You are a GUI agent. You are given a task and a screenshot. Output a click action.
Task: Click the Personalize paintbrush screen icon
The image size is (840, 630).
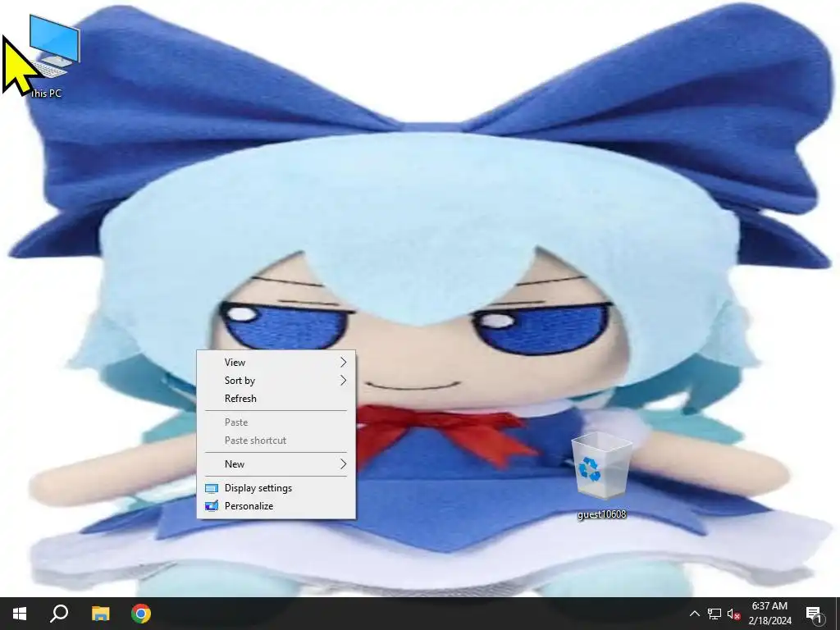212,505
